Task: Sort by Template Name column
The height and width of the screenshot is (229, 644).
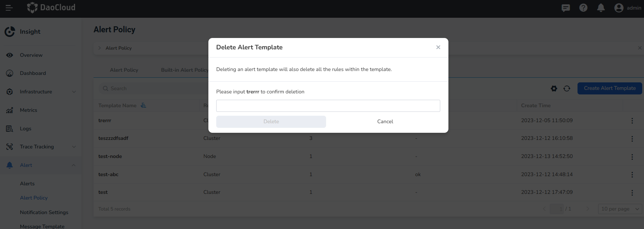Action: click(143, 105)
